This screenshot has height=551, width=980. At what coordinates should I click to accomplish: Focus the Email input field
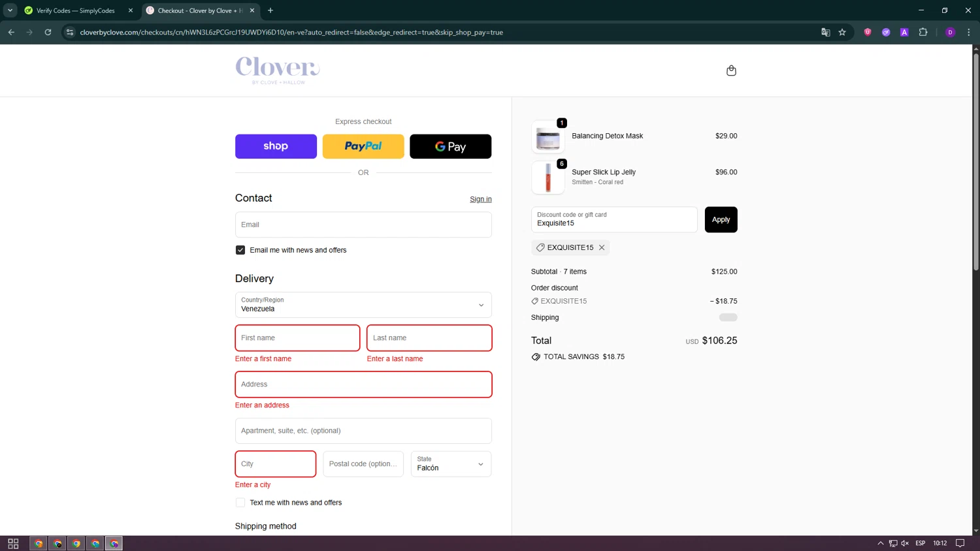[363, 225]
